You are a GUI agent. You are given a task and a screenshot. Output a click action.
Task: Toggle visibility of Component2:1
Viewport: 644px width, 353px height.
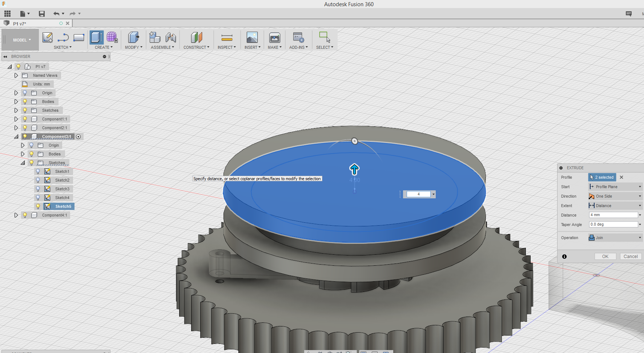(x=25, y=128)
